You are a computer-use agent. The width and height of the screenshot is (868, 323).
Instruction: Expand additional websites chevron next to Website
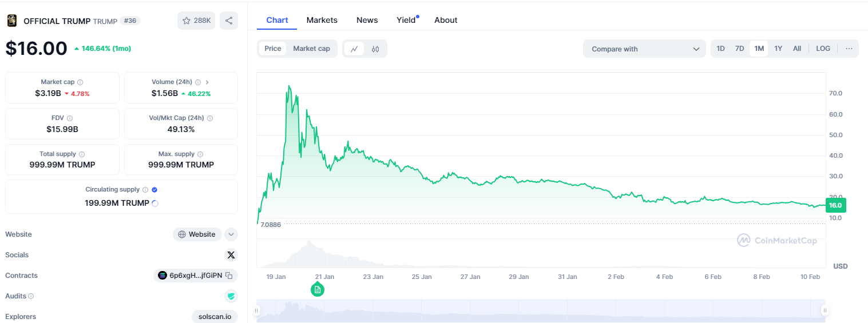pos(231,234)
